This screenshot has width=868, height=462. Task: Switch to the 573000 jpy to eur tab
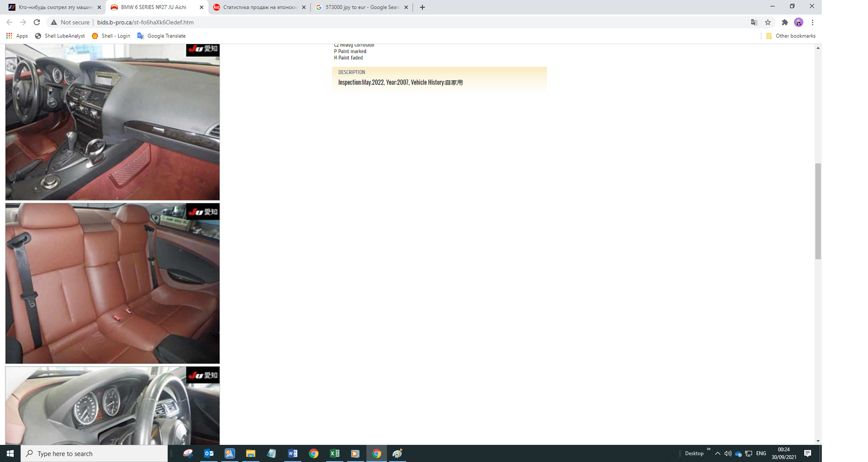(362, 7)
